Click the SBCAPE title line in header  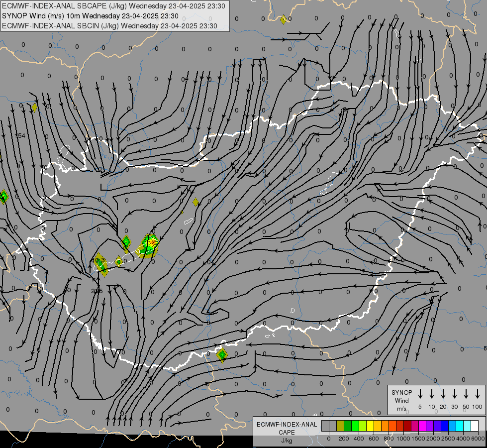(113, 6)
